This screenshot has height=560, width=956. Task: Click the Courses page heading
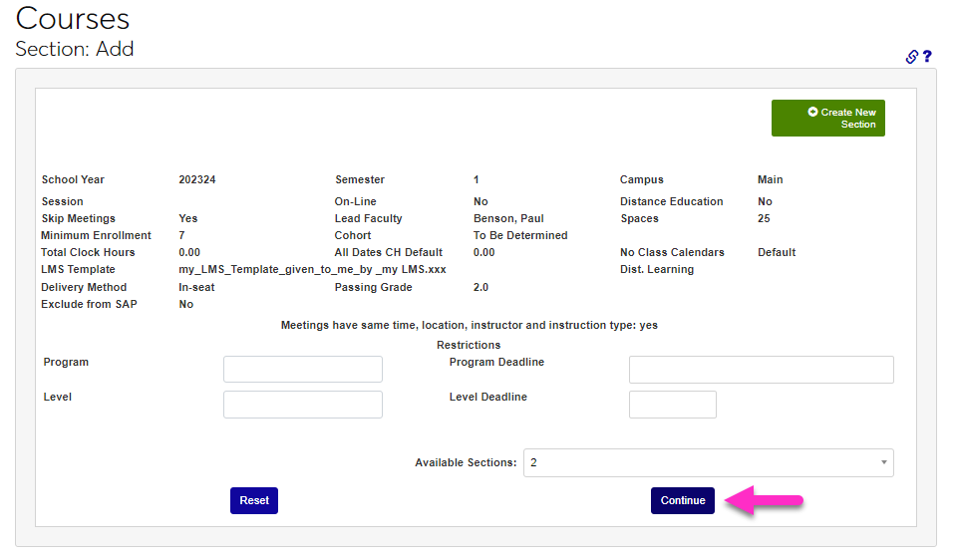[x=72, y=18]
